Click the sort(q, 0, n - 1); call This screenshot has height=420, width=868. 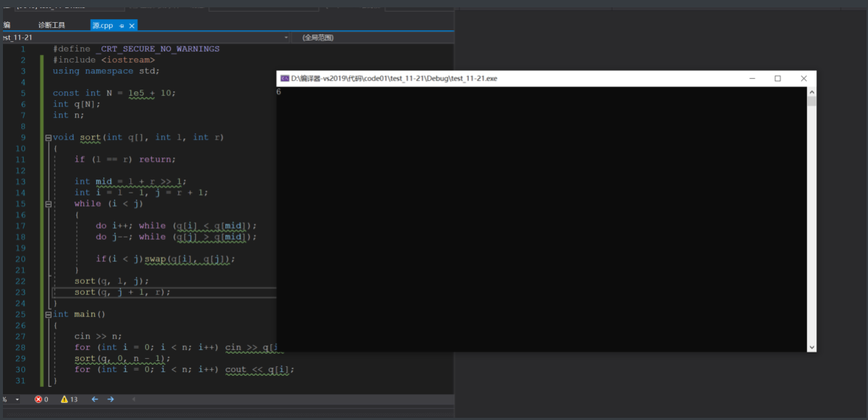pyautogui.click(x=122, y=358)
